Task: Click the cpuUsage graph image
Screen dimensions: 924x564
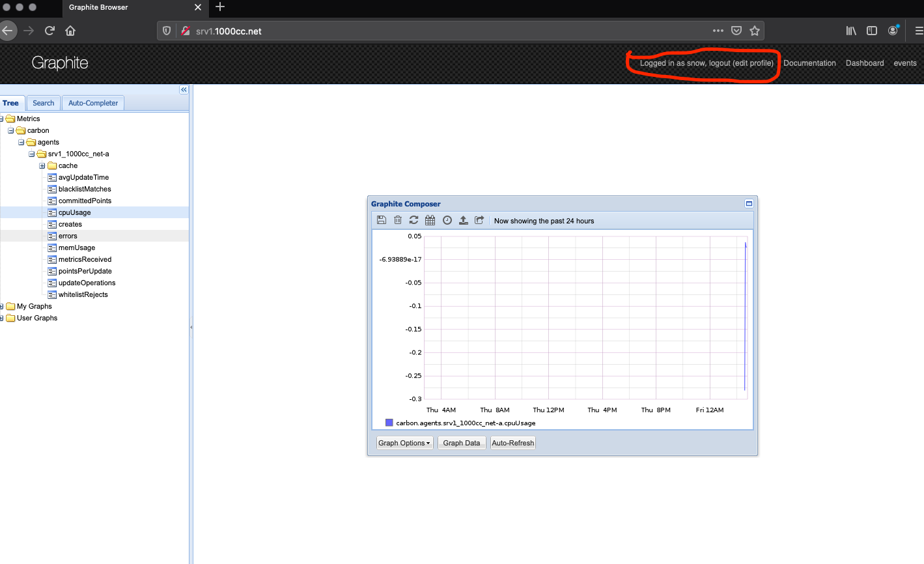Action: (563, 330)
